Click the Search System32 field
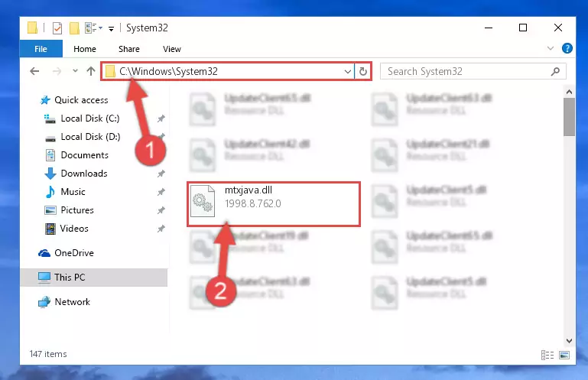Viewport: 588px width, 380px height. tap(473, 71)
